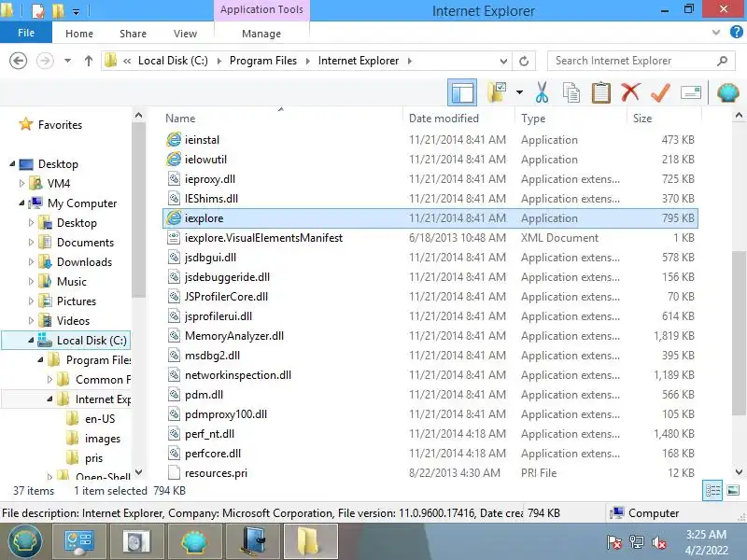Select the Pictures folder in the tree
Screen dimensions: 747x560
77,301
